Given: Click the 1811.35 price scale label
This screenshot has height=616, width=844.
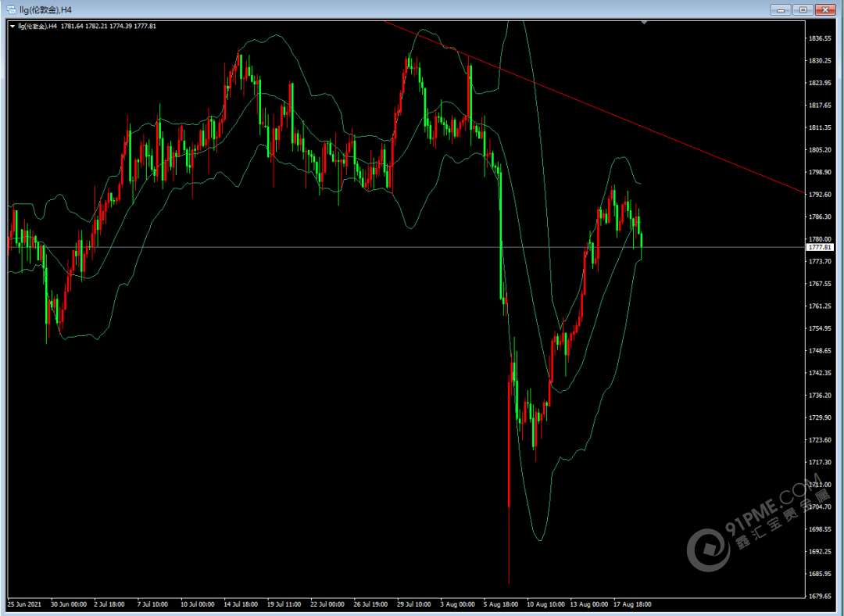Looking at the screenshot, I should click(820, 127).
